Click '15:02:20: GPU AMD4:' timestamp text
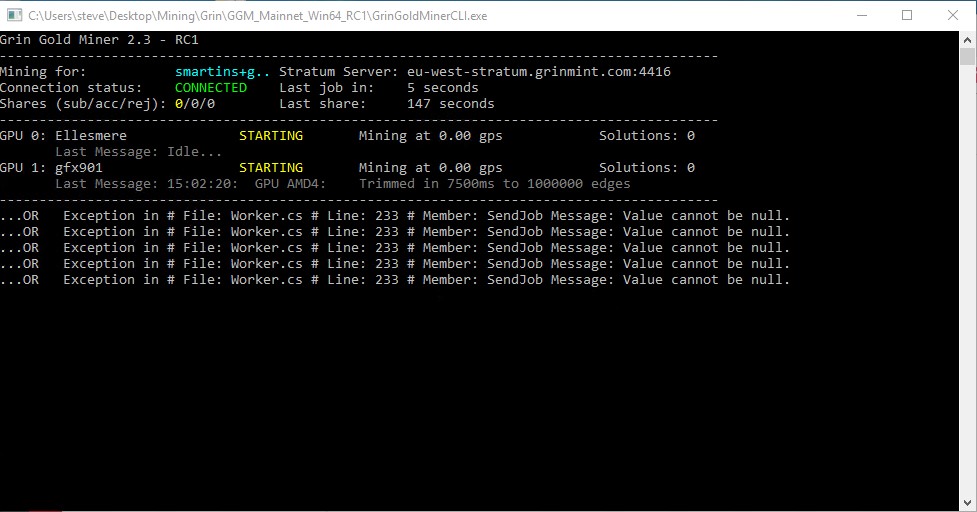Screen dimensions: 977x512 tap(247, 184)
